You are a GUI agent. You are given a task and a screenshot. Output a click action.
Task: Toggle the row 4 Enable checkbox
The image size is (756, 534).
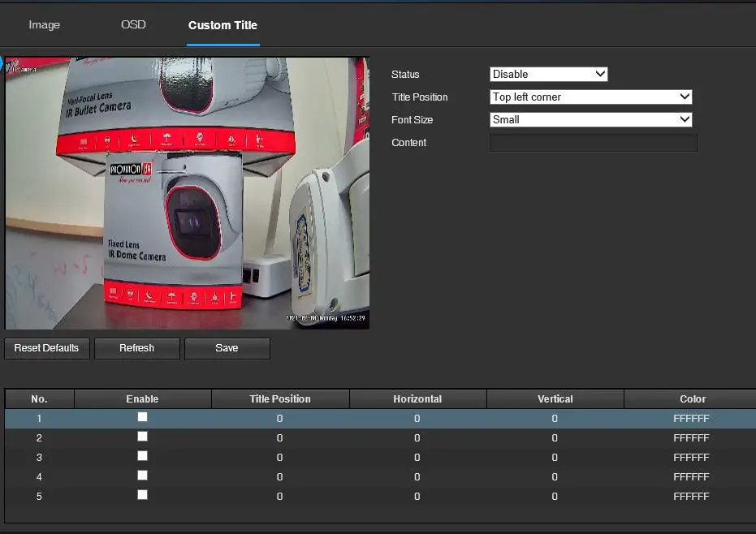[142, 476]
